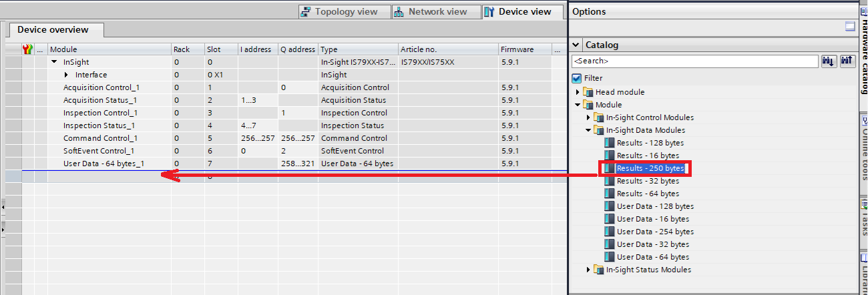Toggle the Filter checkbox
Screen dimensions: 868x295
tap(577, 78)
